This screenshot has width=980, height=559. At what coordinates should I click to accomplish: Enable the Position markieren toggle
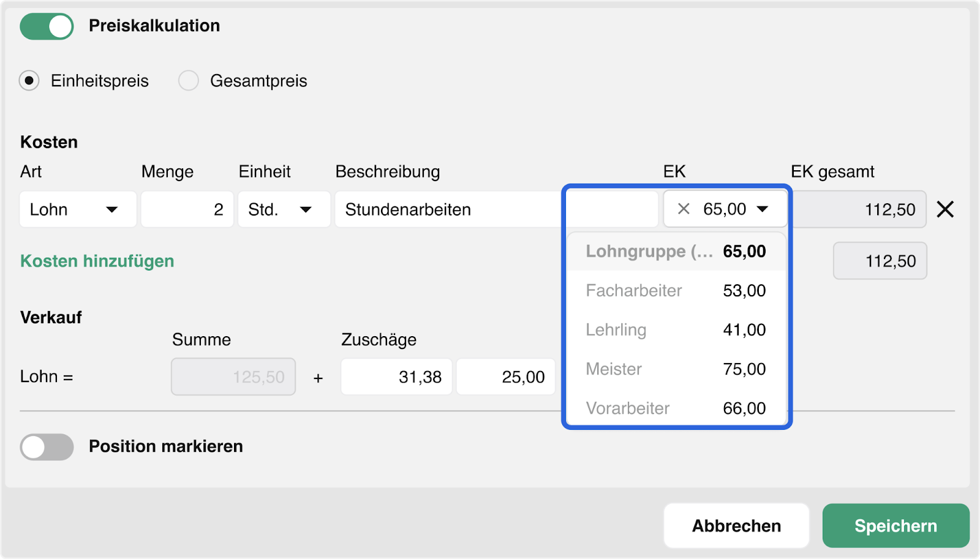pos(47,447)
